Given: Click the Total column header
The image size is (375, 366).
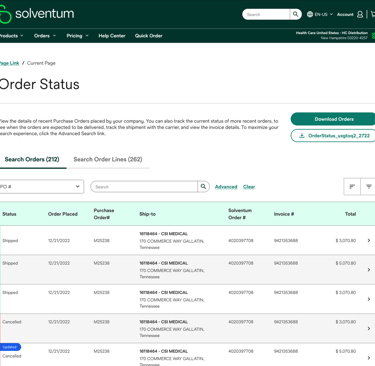Looking at the screenshot, I should pyautogui.click(x=350, y=214).
